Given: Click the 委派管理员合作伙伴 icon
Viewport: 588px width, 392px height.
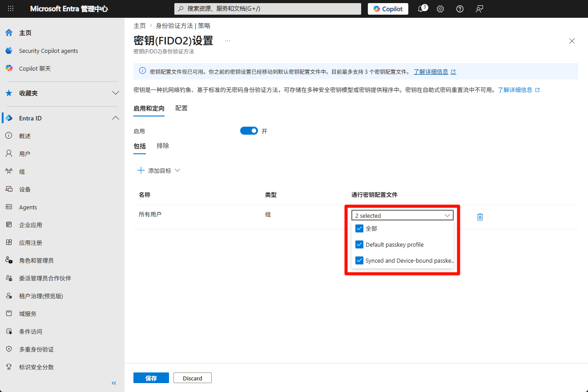Looking at the screenshot, I should (x=9, y=278).
